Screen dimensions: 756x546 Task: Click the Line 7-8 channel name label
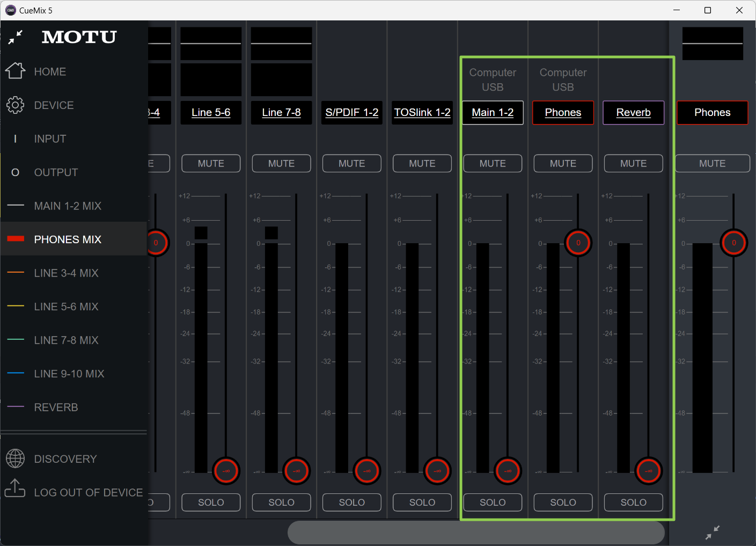point(281,113)
